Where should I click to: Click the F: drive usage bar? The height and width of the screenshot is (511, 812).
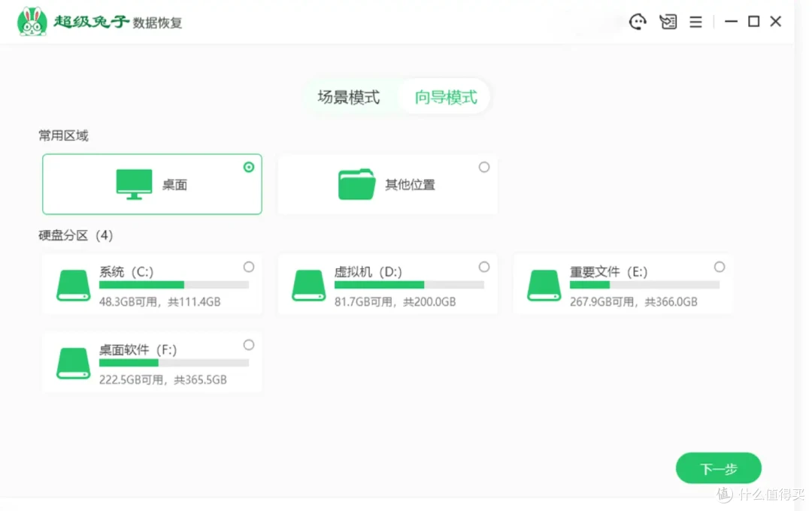click(x=174, y=363)
